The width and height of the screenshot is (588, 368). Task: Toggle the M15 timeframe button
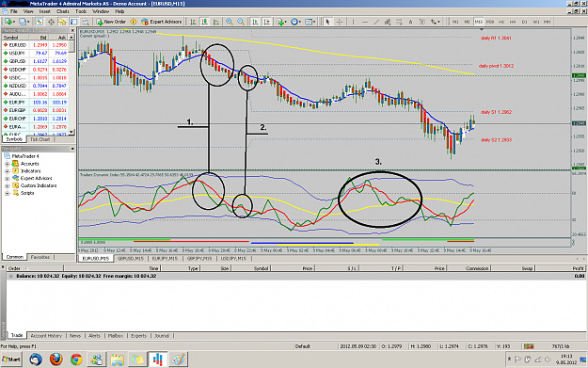479,22
